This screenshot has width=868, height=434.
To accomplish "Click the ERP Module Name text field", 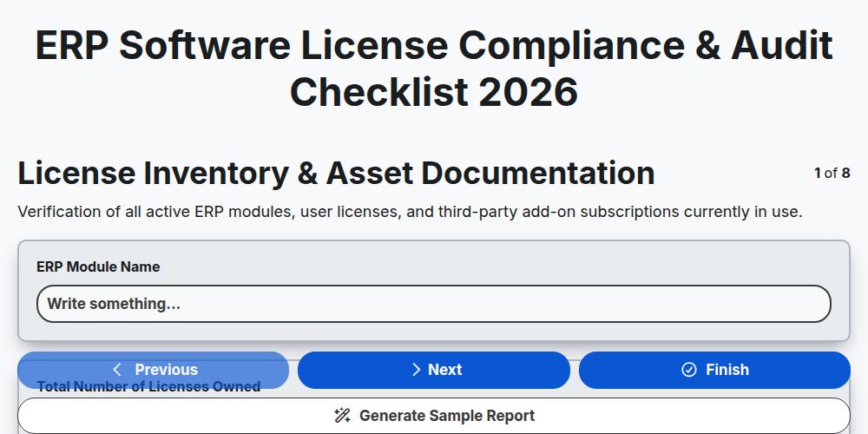I will [433, 304].
